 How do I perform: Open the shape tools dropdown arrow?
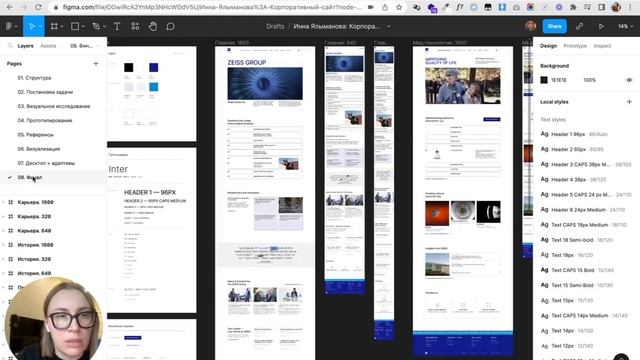82,27
